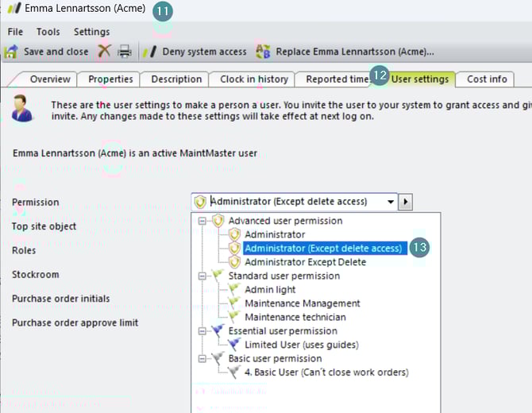This screenshot has width=532, height=413.
Task: Select Limited User (uses guides) permission
Action: 302,345
